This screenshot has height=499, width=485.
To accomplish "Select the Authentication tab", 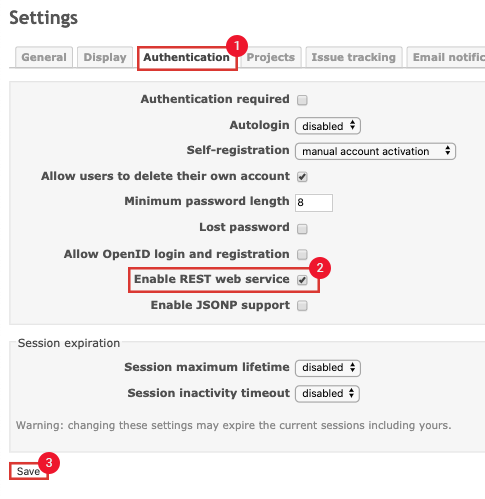I will coord(187,58).
